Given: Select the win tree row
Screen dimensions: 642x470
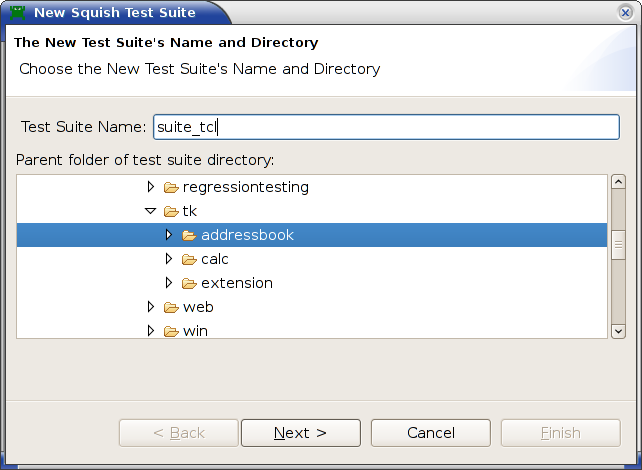Looking at the screenshot, I should 312,330.
